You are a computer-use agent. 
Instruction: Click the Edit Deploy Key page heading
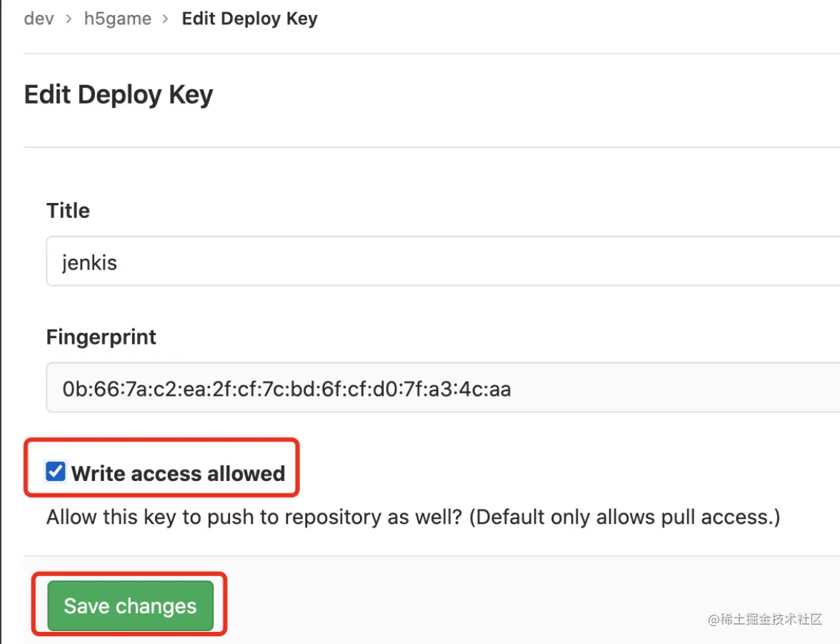[119, 94]
